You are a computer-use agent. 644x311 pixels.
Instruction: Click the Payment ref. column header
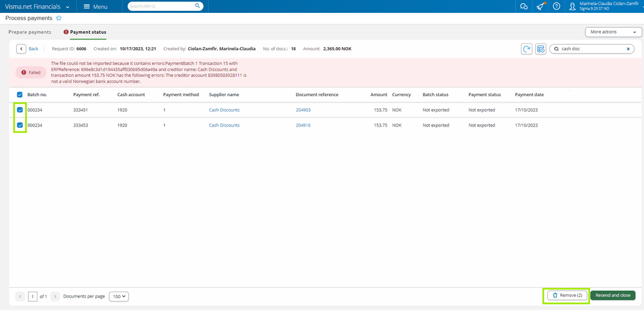coord(86,94)
